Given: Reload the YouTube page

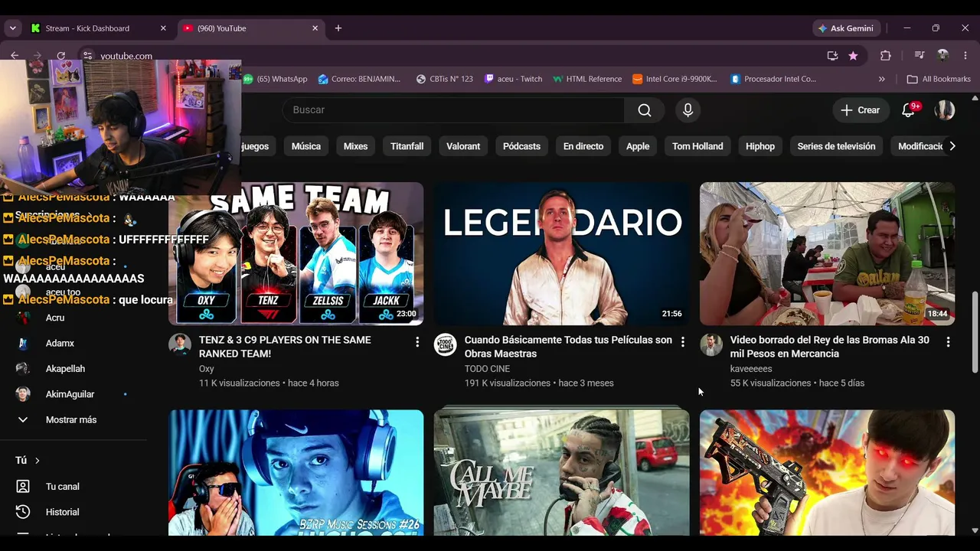Looking at the screenshot, I should click(60, 56).
